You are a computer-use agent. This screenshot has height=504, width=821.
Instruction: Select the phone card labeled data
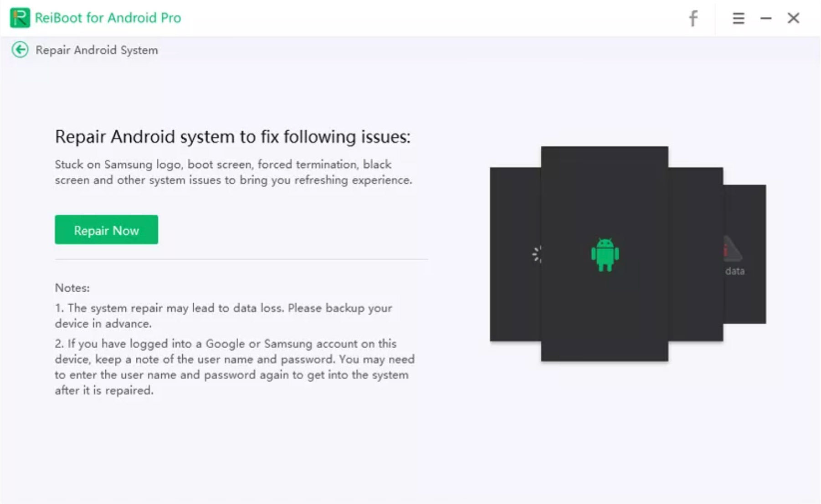pyautogui.click(x=744, y=254)
